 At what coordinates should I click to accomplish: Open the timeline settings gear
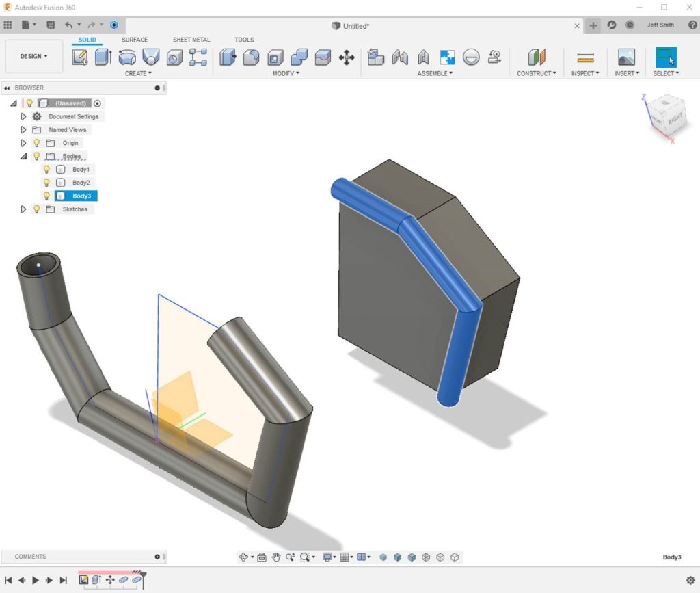tap(690, 580)
